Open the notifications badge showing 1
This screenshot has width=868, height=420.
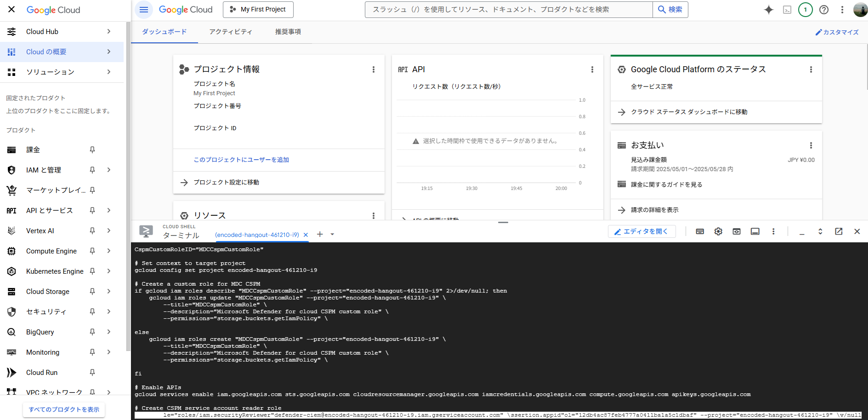point(806,10)
